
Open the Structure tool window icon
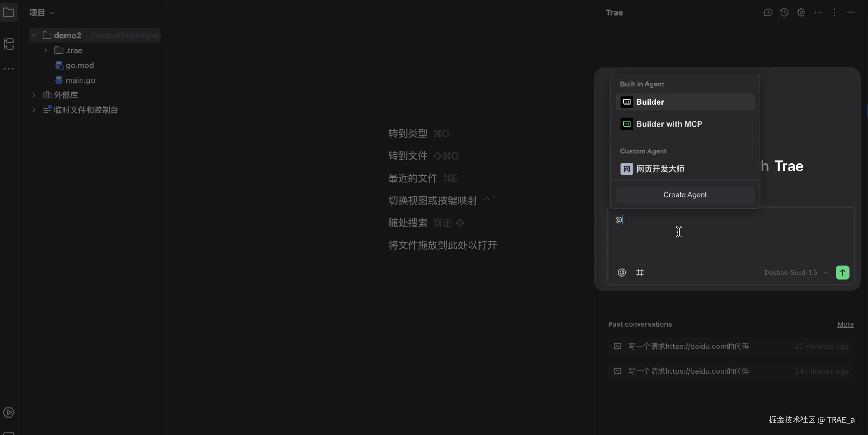9,44
